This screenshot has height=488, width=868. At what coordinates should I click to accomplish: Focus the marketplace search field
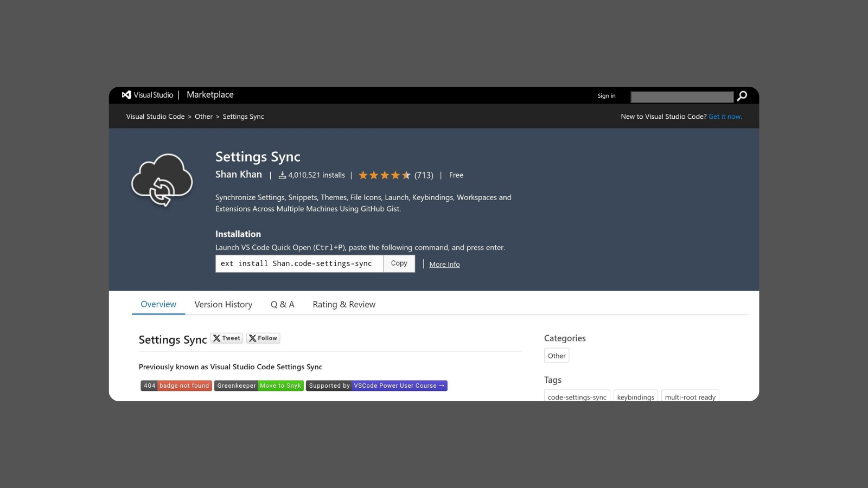click(x=682, y=97)
